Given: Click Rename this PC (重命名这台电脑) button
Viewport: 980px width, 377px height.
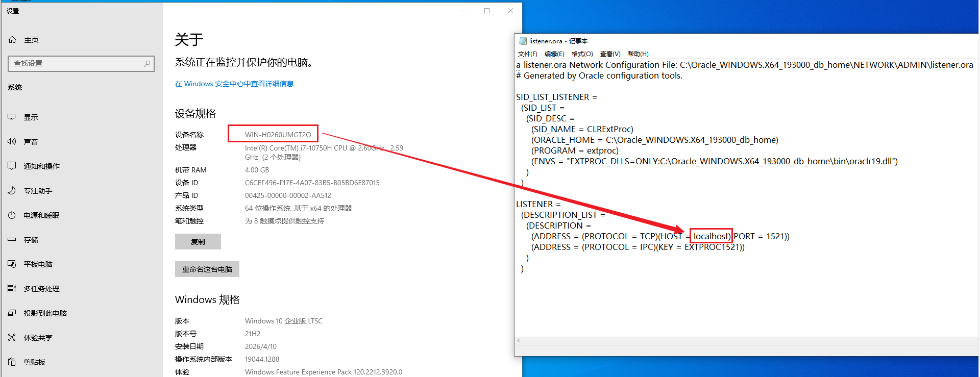Looking at the screenshot, I should point(207,269).
